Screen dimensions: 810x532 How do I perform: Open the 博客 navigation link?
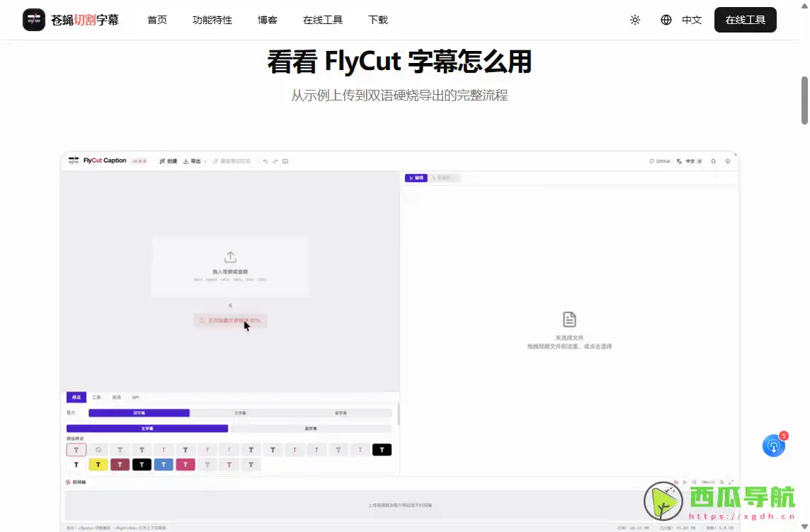pos(268,20)
